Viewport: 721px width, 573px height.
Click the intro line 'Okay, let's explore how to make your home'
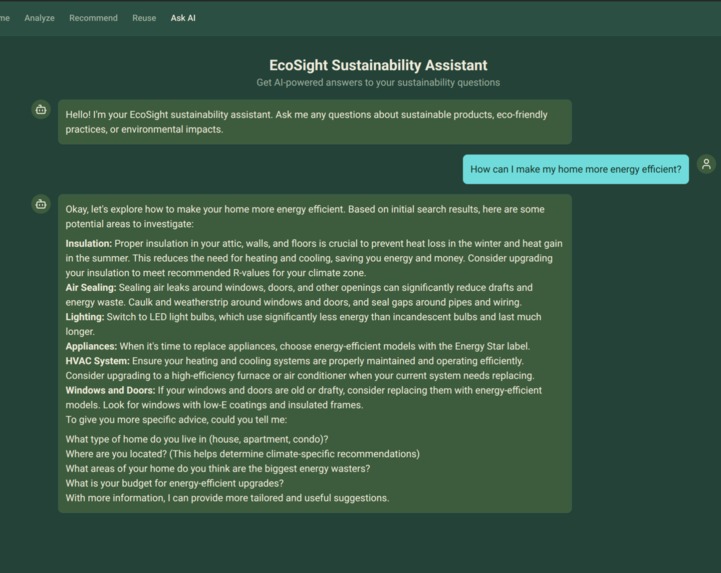[x=305, y=217]
